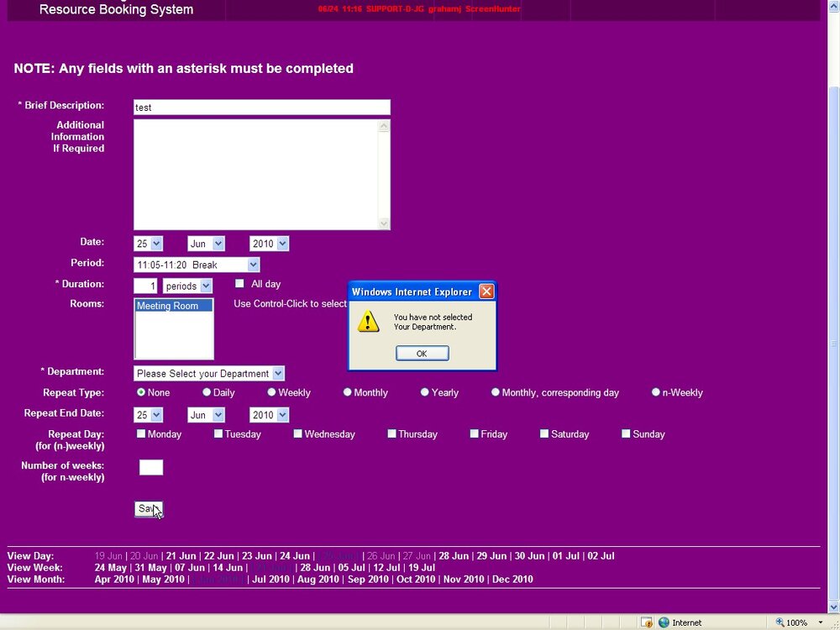This screenshot has height=630, width=840.
Task: Open the Date month dropdown showing Jun
Action: tap(207, 244)
